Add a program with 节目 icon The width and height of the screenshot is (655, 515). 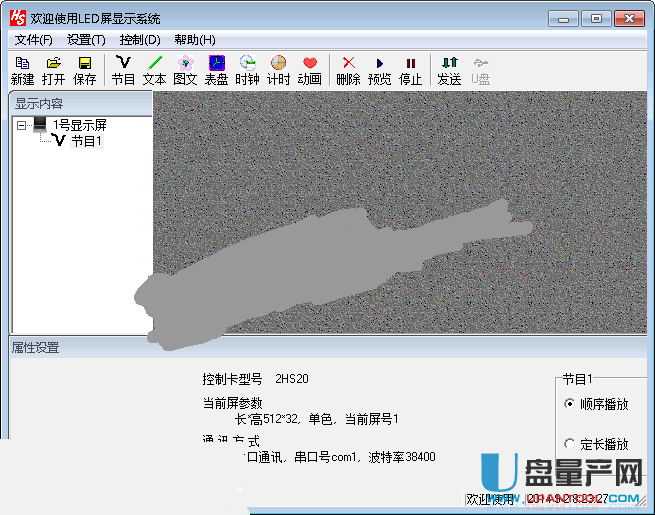[x=123, y=70]
